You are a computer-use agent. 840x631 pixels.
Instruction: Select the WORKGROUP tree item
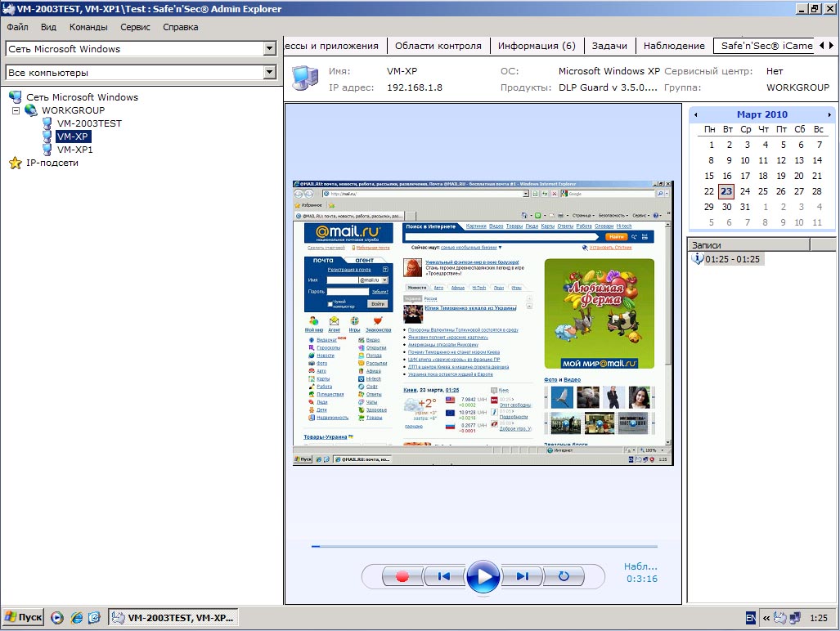[74, 110]
